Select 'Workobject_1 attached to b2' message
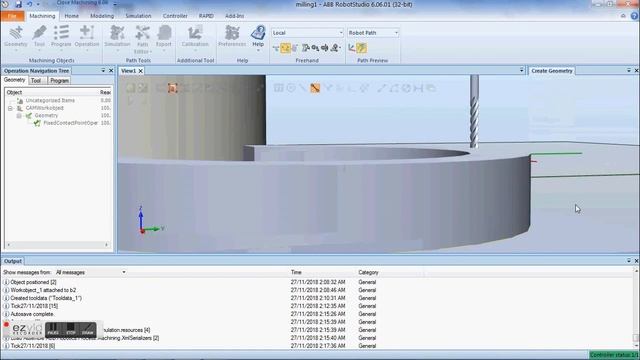 [43, 290]
